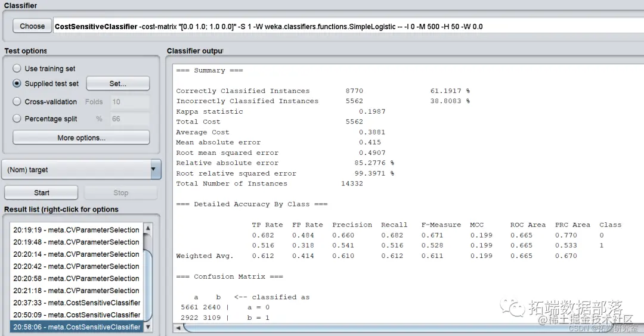Click the ROC Area column header
This screenshot has width=644, height=336.
528,225
